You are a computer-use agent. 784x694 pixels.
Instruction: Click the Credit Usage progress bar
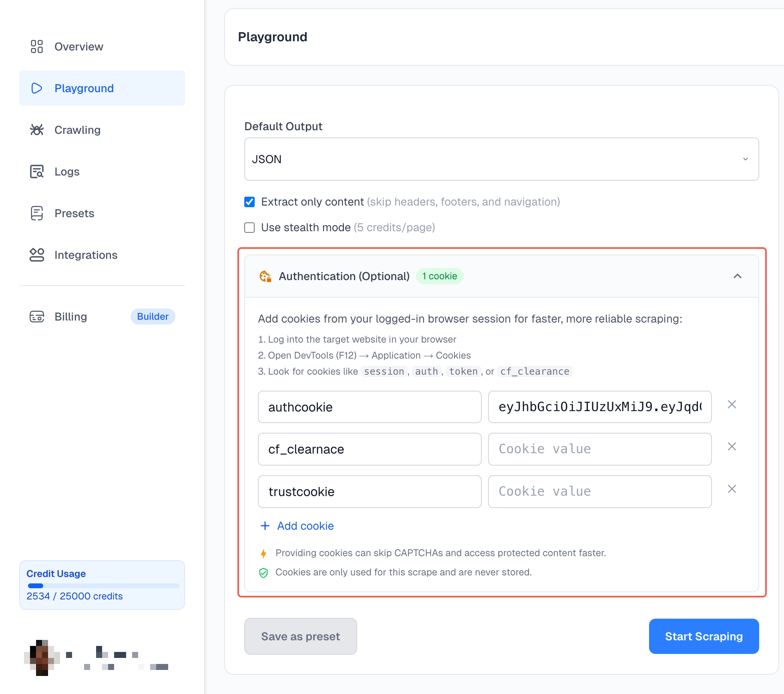(x=102, y=586)
